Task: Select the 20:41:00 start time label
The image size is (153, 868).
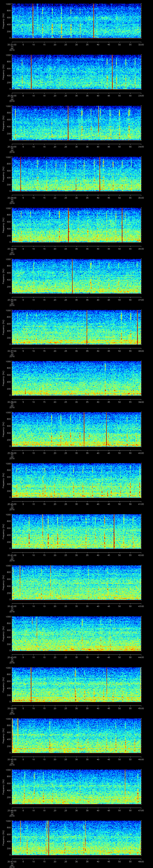Action: pyautogui.click(x=12, y=555)
